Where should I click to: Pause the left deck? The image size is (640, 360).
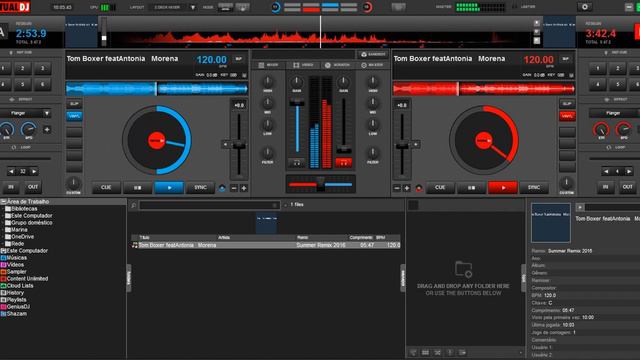click(138, 188)
